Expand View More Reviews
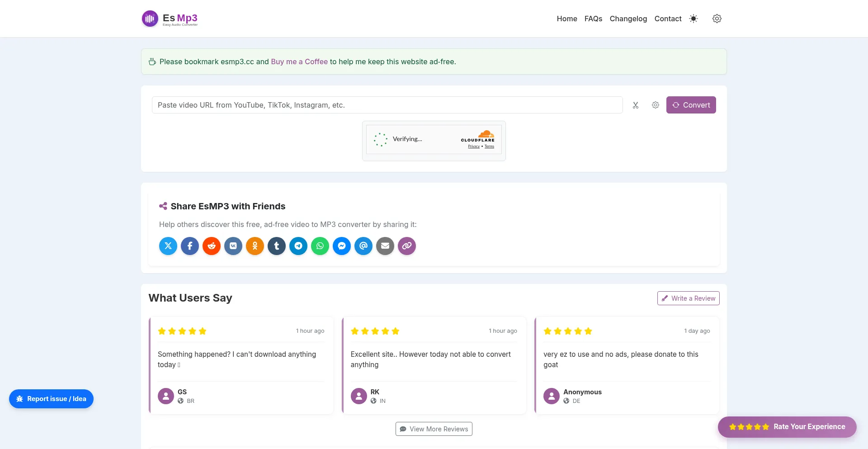 pyautogui.click(x=434, y=429)
